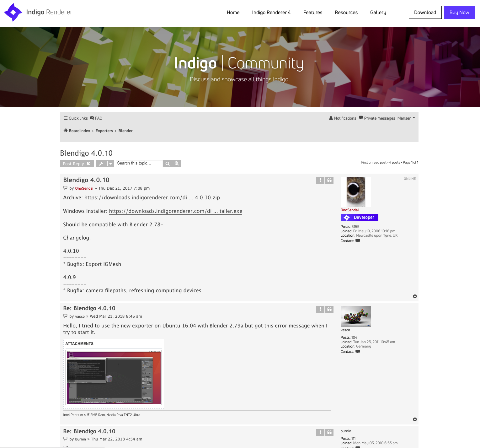Screen dimensions: 480x448
Task: Click the Buy Now button
Action: pos(459,13)
